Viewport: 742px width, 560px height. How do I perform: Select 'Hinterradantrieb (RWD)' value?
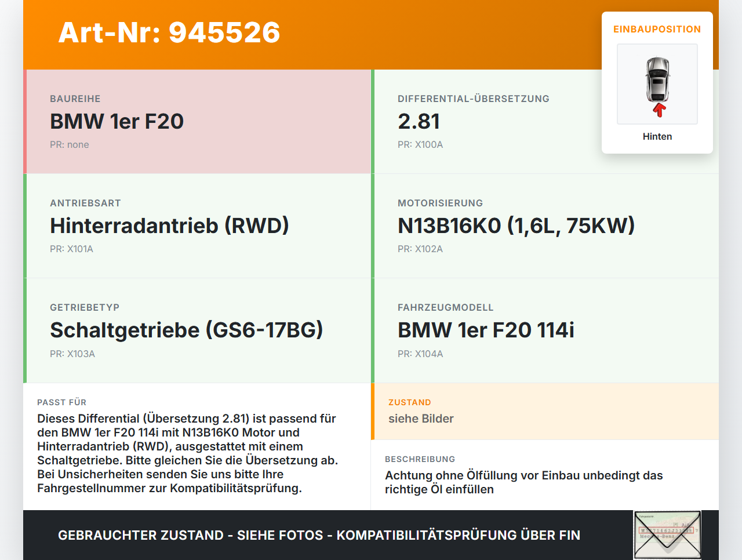tap(169, 226)
